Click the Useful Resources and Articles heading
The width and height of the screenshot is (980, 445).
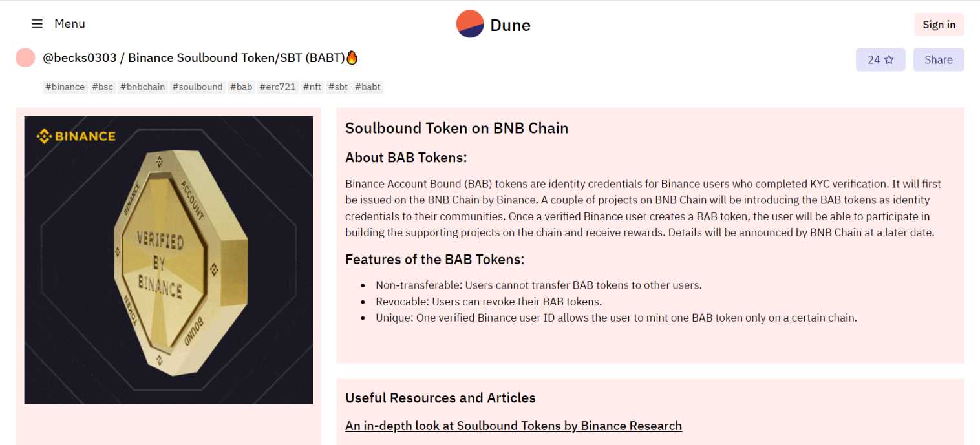pyautogui.click(x=440, y=398)
